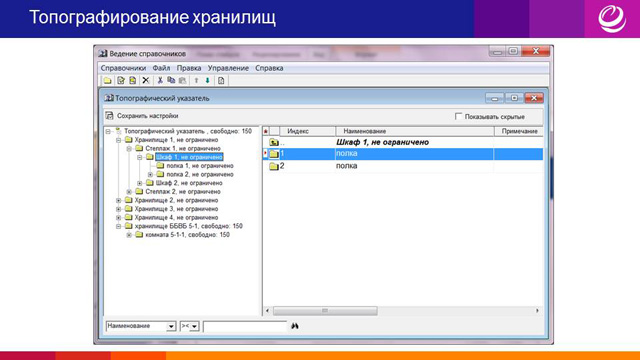This screenshot has width=640, height=360.
Task: Open the Справочники menu
Action: pyautogui.click(x=123, y=68)
